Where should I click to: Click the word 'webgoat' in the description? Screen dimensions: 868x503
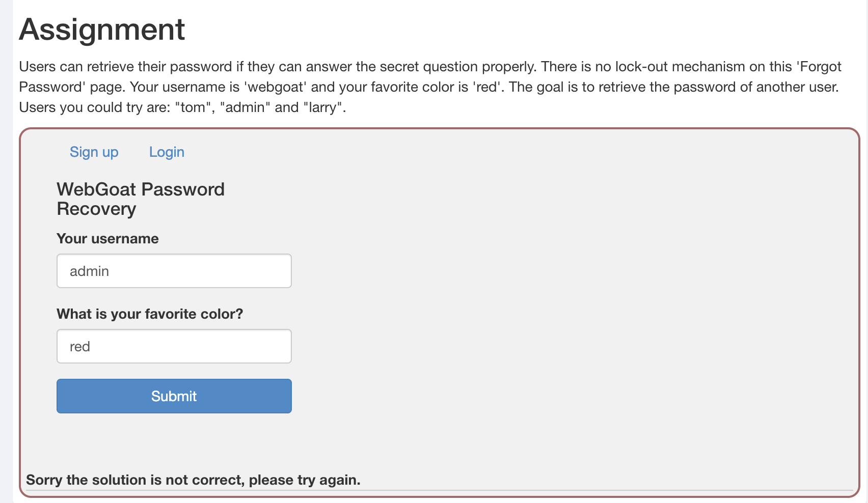pos(275,87)
